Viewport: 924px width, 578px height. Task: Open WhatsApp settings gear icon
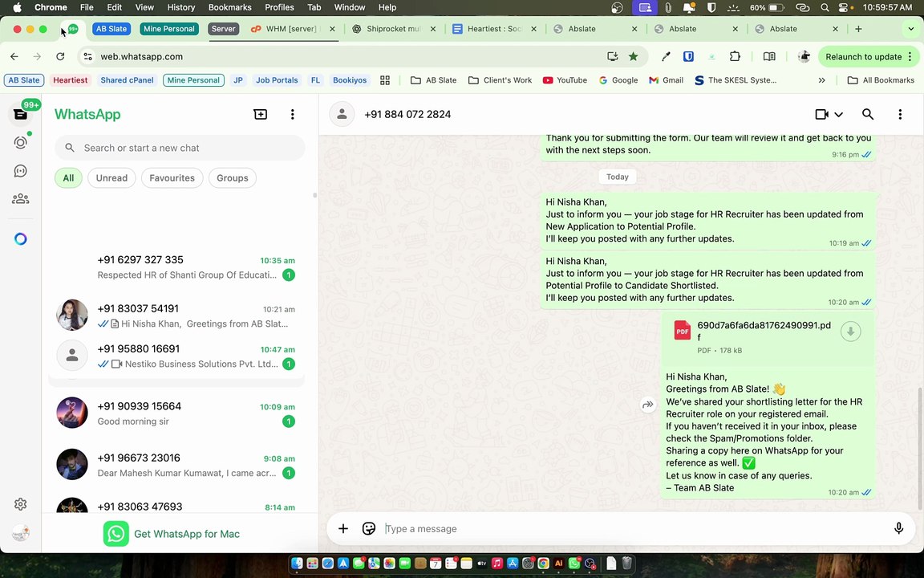pyautogui.click(x=21, y=504)
